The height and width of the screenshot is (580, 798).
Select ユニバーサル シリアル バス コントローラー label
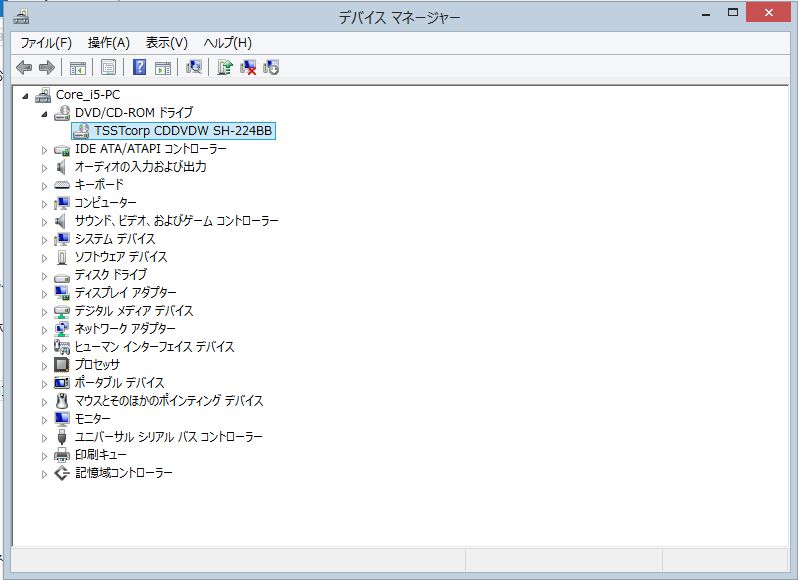pos(168,437)
